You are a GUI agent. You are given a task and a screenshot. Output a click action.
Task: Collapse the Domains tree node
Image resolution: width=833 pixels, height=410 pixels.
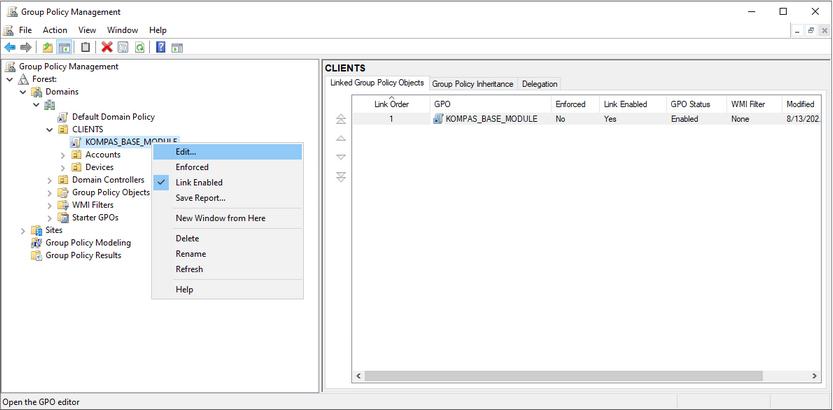point(23,92)
